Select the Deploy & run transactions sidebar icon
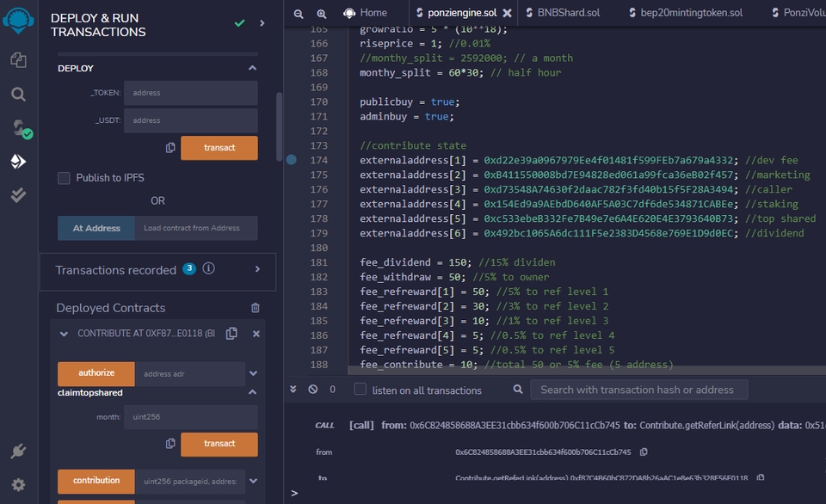This screenshot has height=504, width=826. coord(18,161)
